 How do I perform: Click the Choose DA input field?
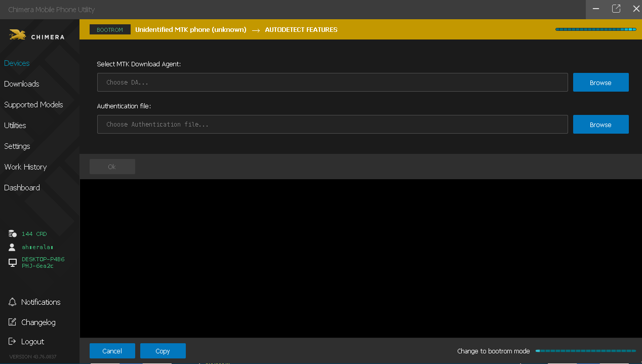(x=333, y=83)
